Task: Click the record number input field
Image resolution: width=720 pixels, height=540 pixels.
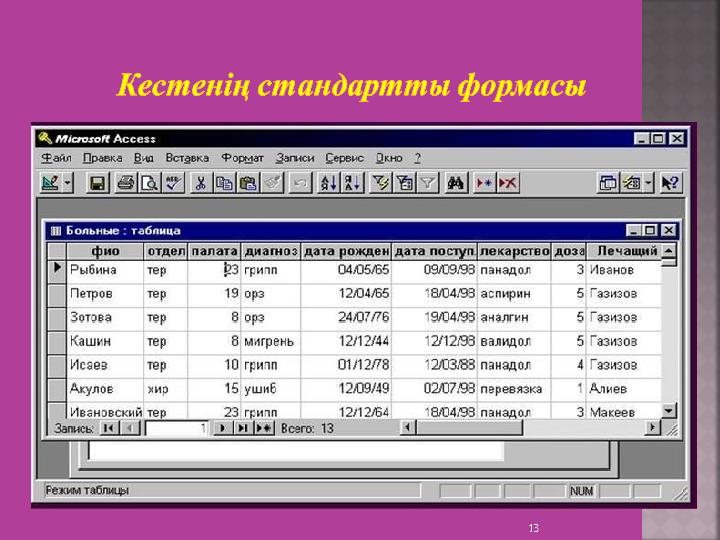Action: pyautogui.click(x=177, y=428)
